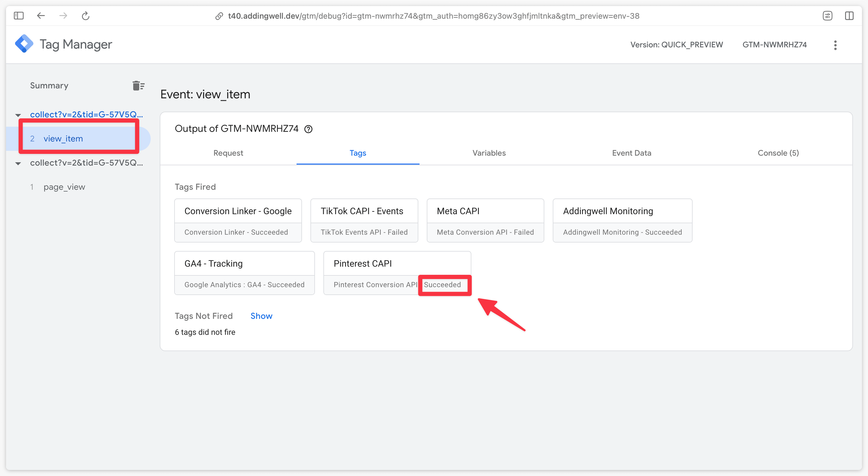Click 'Addingwell Monitoring - Succeeded' status
Viewport: 868px width, 476px height.
(622, 232)
